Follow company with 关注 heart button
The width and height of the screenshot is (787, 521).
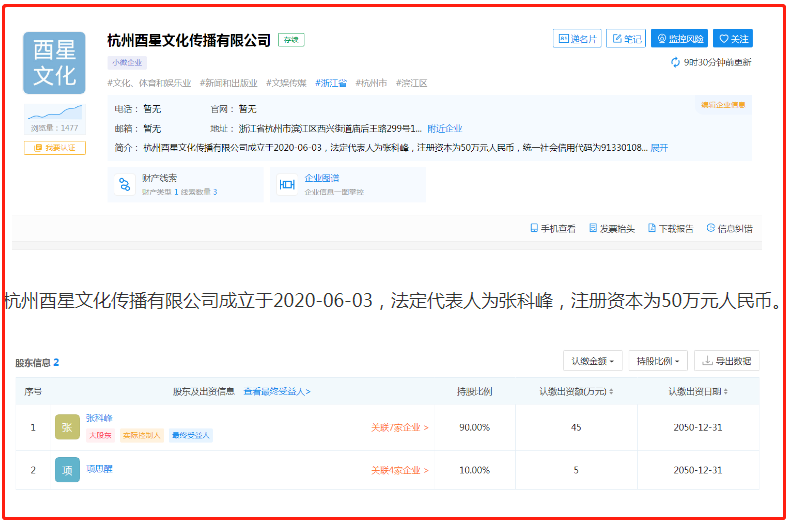(733, 39)
